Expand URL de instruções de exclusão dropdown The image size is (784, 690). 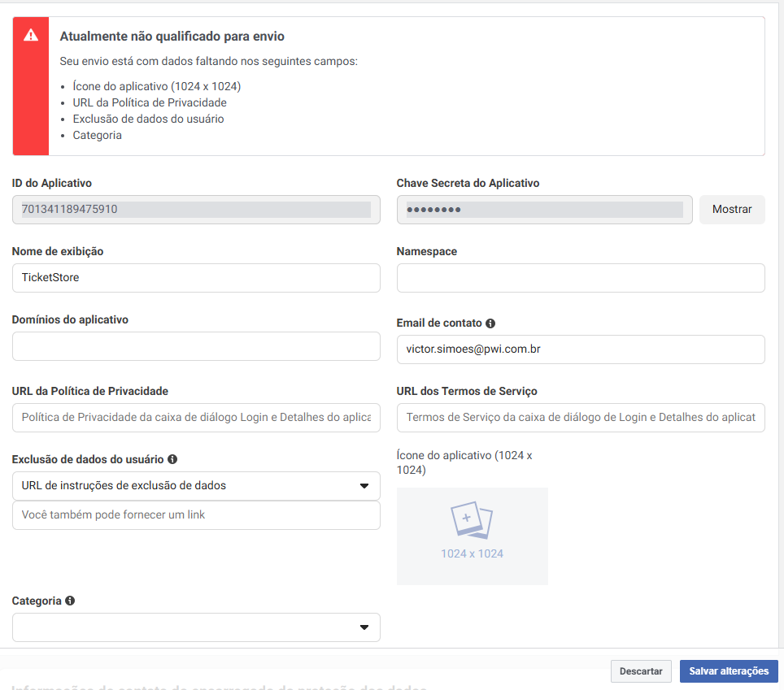(196, 486)
